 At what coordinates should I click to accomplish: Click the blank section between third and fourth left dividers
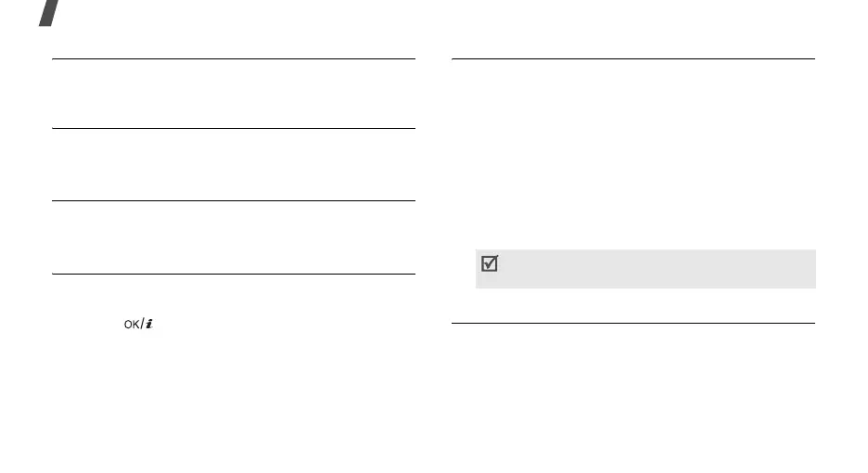[x=233, y=237]
